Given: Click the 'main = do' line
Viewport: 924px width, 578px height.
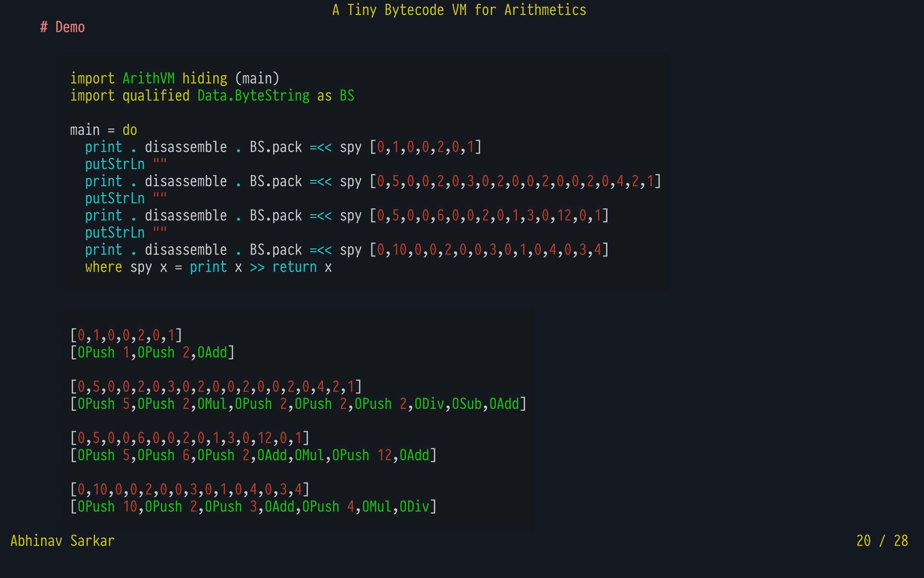Looking at the screenshot, I should (x=103, y=130).
